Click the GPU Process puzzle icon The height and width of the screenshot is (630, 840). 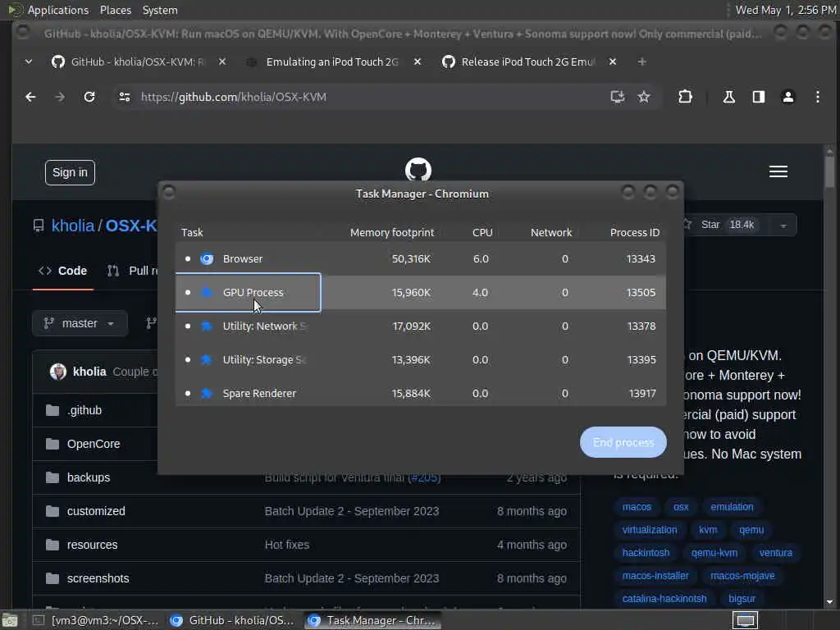[x=207, y=293]
